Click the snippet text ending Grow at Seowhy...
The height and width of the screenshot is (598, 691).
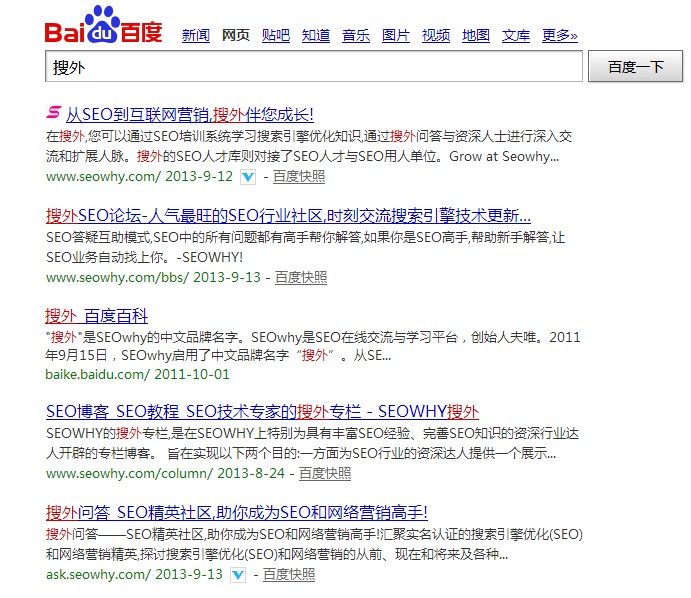click(309, 146)
